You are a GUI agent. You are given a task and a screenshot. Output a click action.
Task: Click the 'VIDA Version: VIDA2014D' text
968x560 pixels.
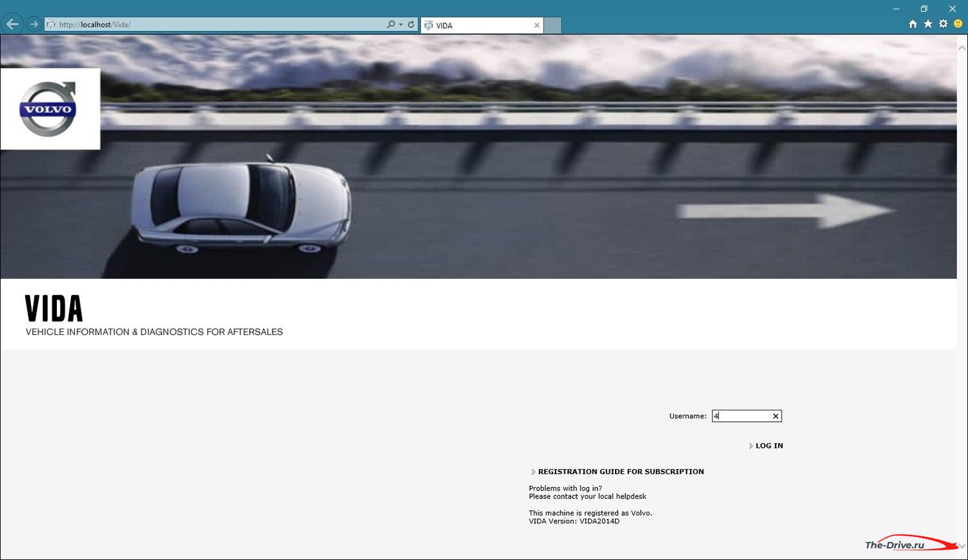[x=574, y=521]
